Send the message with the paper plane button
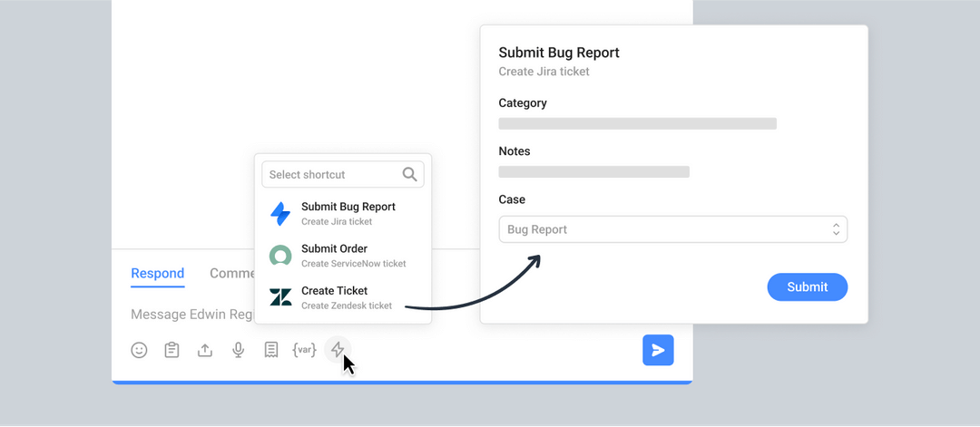Screen dimensions: 980x427 658,350
